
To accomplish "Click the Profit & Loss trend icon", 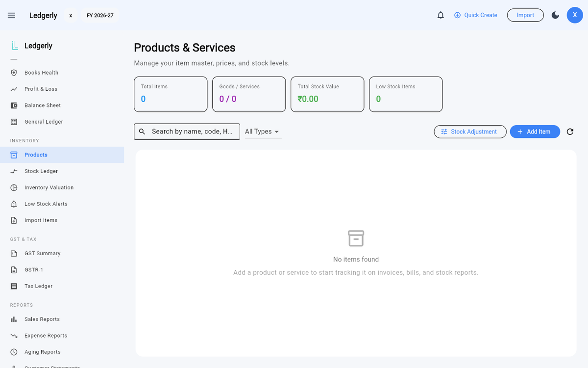I will point(14,89).
